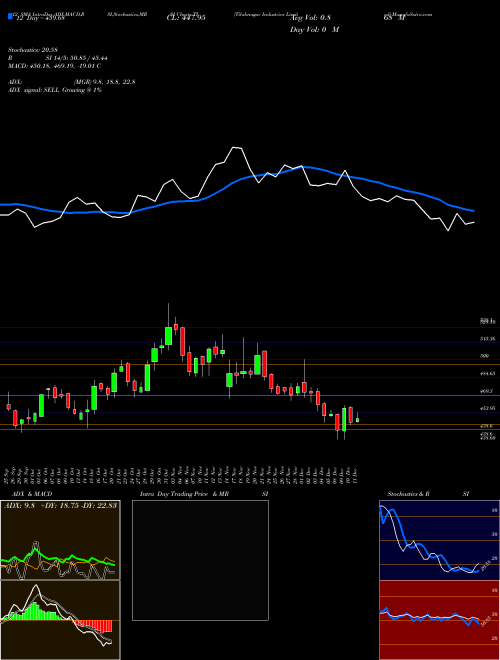Click the '(MGR) 9.8, 18.8, 22.8' values

point(104,82)
